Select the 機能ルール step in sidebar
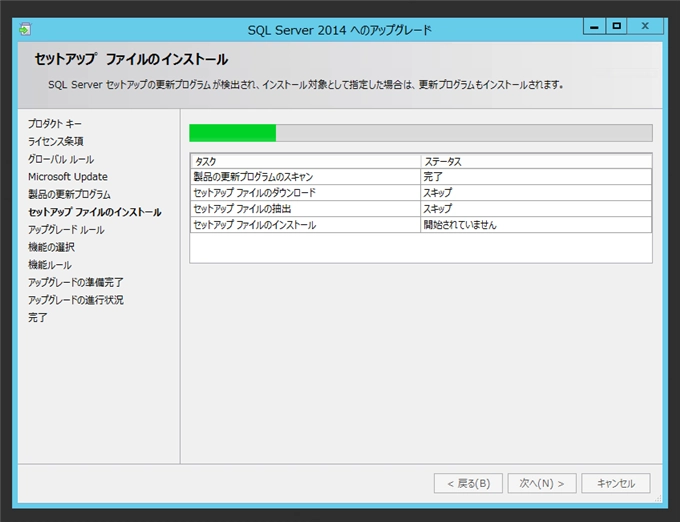The height and width of the screenshot is (522, 680). (50, 265)
